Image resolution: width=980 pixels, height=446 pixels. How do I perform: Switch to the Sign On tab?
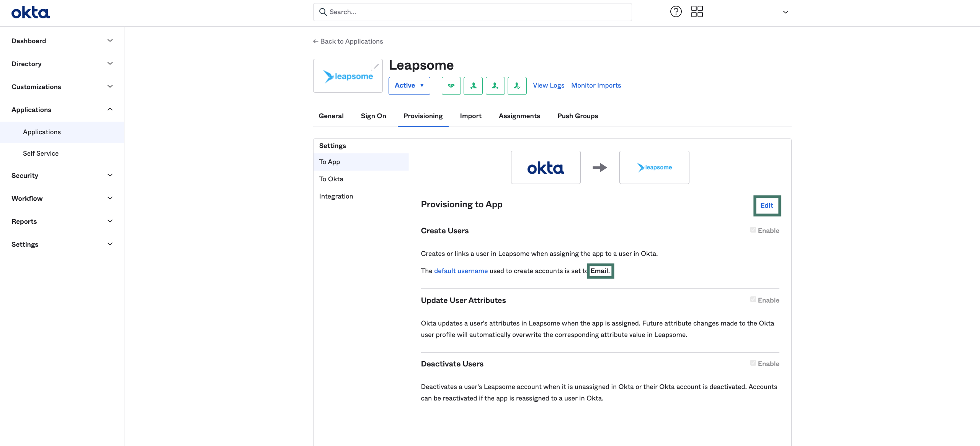point(373,116)
